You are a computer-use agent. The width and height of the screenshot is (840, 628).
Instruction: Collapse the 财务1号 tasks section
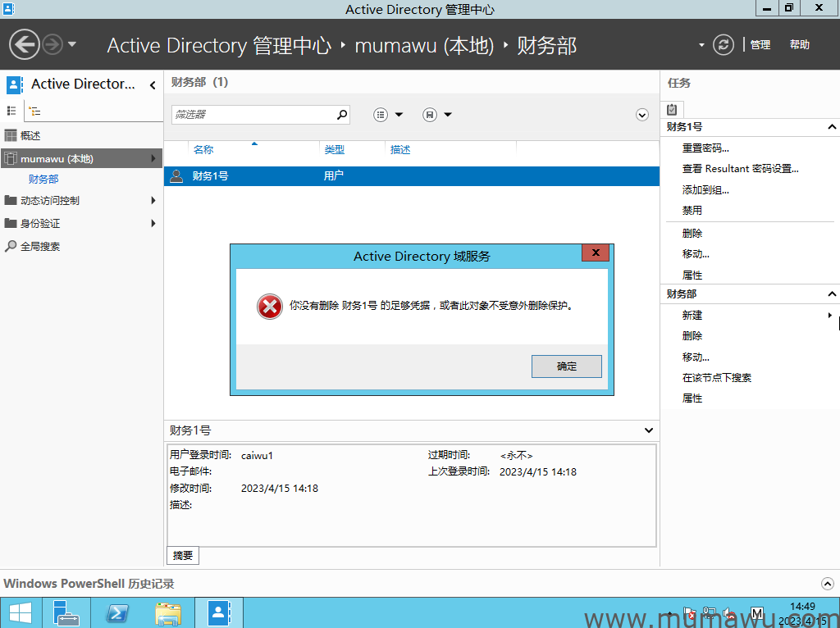pos(832,127)
